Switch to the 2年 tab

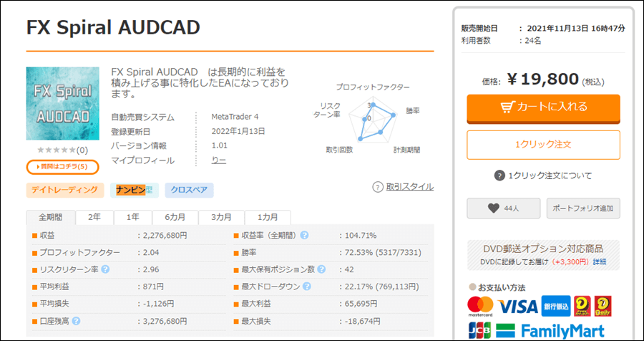pyautogui.click(x=94, y=217)
